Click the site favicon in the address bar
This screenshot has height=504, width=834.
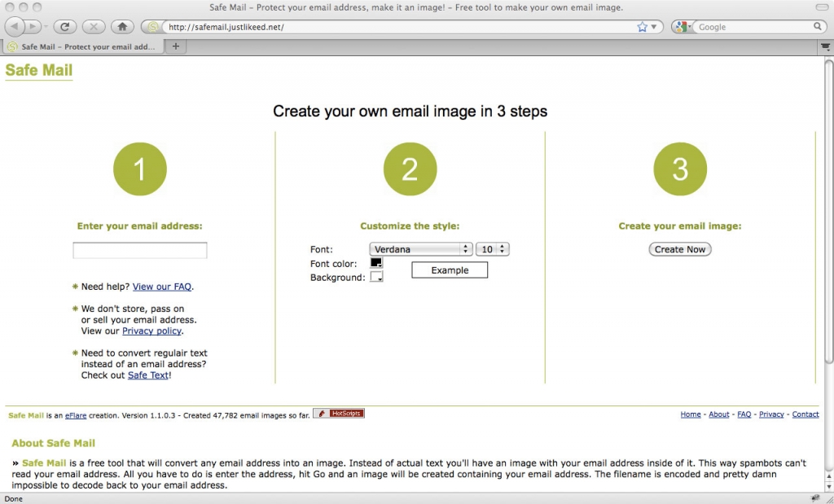tap(153, 27)
